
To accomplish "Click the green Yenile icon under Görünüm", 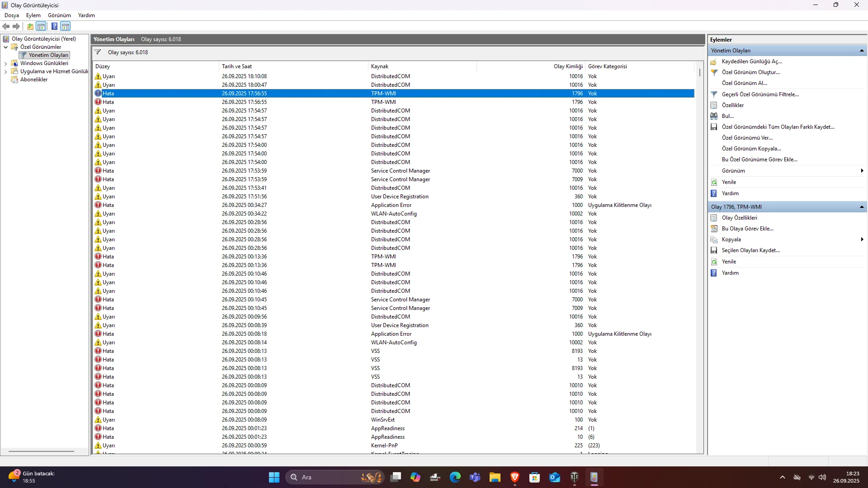I will (714, 182).
